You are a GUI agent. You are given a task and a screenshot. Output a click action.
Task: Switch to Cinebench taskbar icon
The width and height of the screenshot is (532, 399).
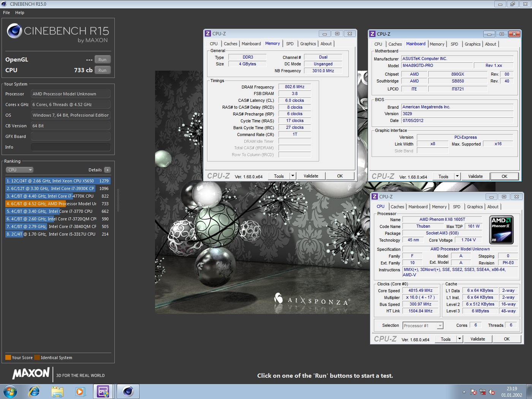tap(128, 391)
